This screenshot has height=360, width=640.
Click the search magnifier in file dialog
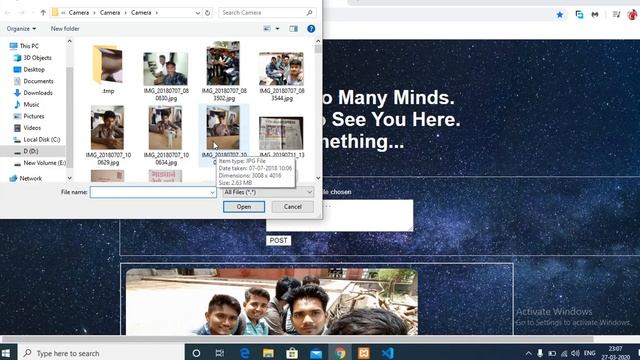coord(309,13)
